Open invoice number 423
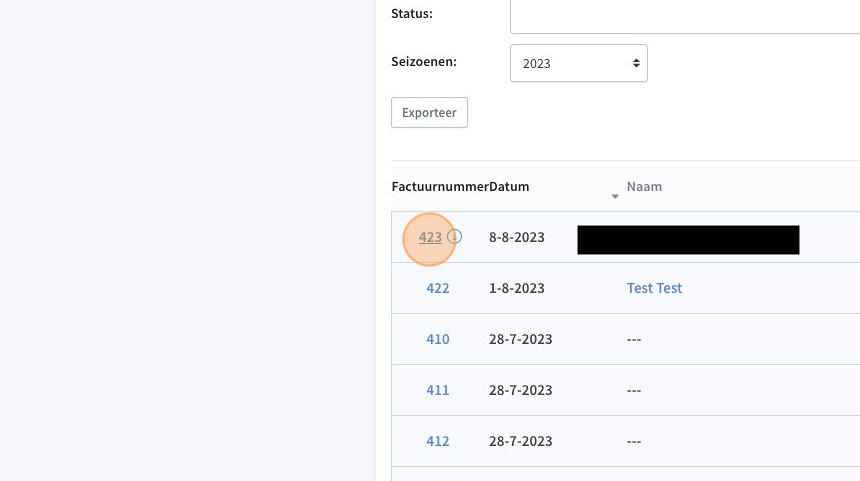 coord(430,237)
